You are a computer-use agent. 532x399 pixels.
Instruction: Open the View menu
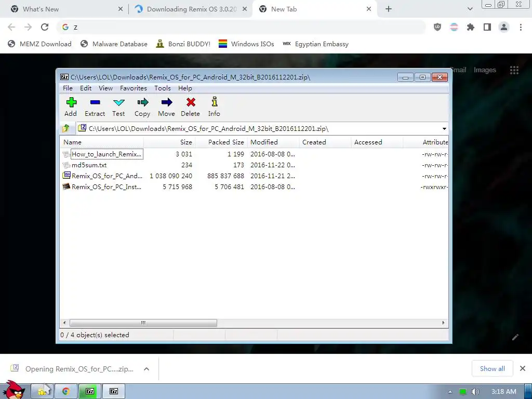(105, 88)
